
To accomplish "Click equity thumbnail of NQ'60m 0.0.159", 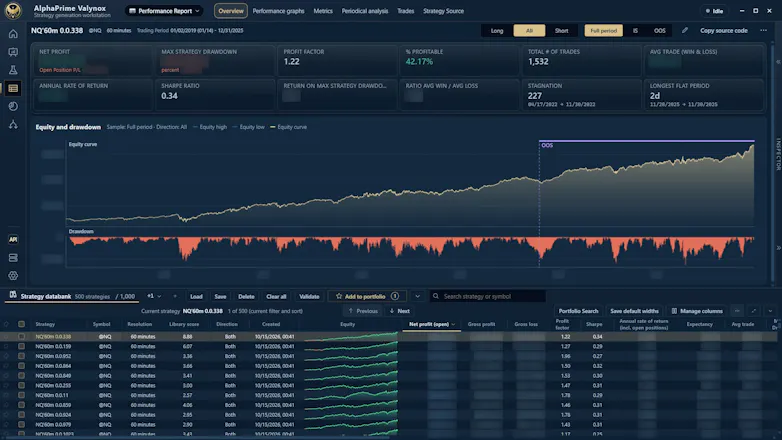I will click(351, 346).
